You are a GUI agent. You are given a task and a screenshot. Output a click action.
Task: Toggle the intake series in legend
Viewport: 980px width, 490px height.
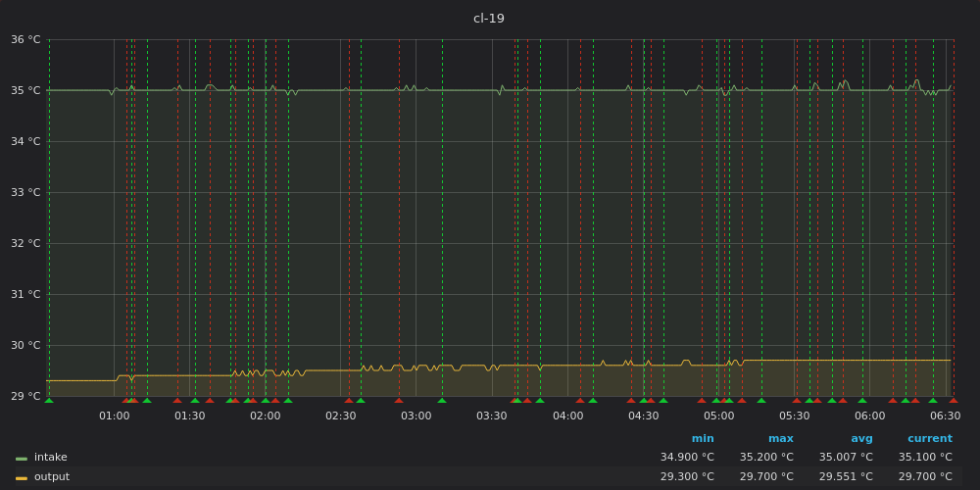tap(51, 457)
